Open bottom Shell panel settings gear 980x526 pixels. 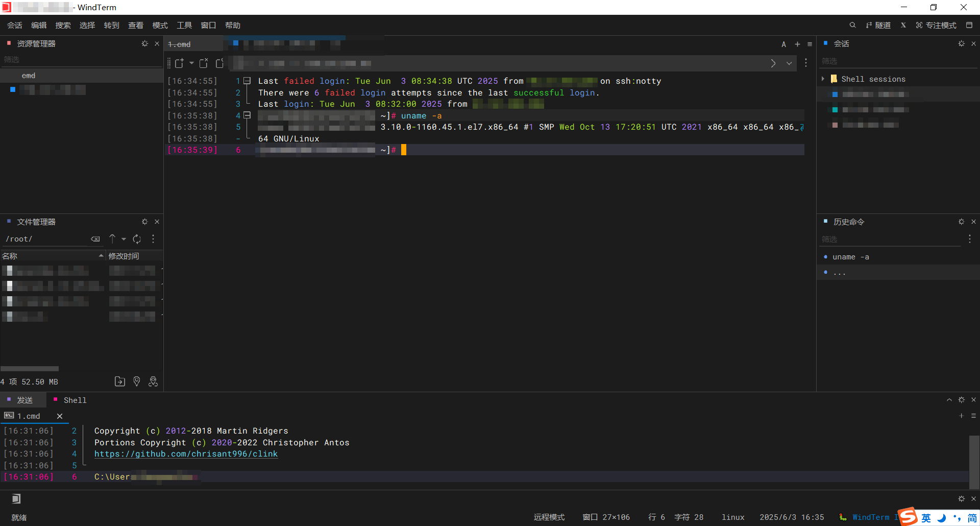(962, 400)
